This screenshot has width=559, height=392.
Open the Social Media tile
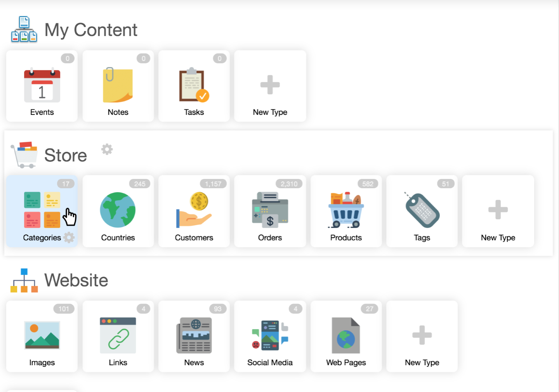tap(270, 336)
